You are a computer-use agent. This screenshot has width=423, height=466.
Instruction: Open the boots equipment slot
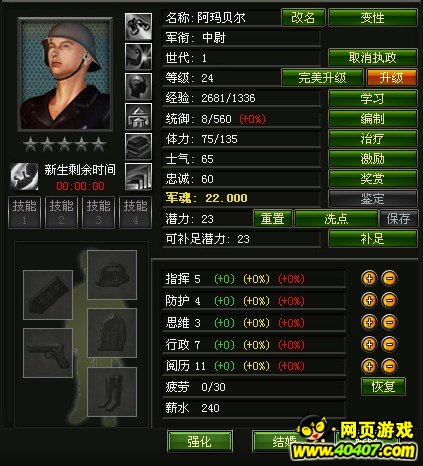(112, 392)
